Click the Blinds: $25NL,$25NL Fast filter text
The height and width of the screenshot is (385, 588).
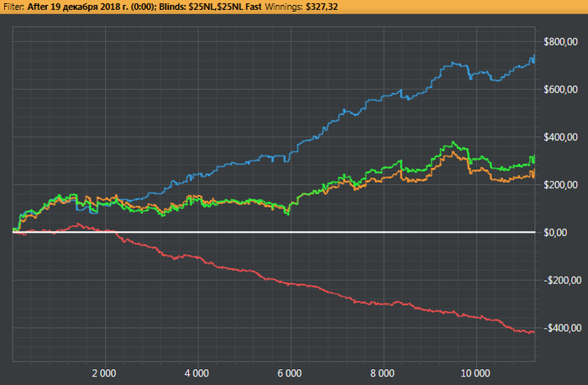[211, 7]
